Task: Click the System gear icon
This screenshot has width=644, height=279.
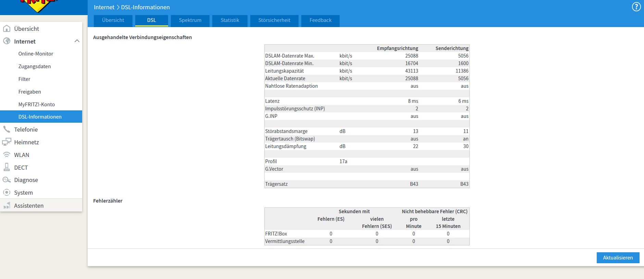Action: (x=7, y=192)
